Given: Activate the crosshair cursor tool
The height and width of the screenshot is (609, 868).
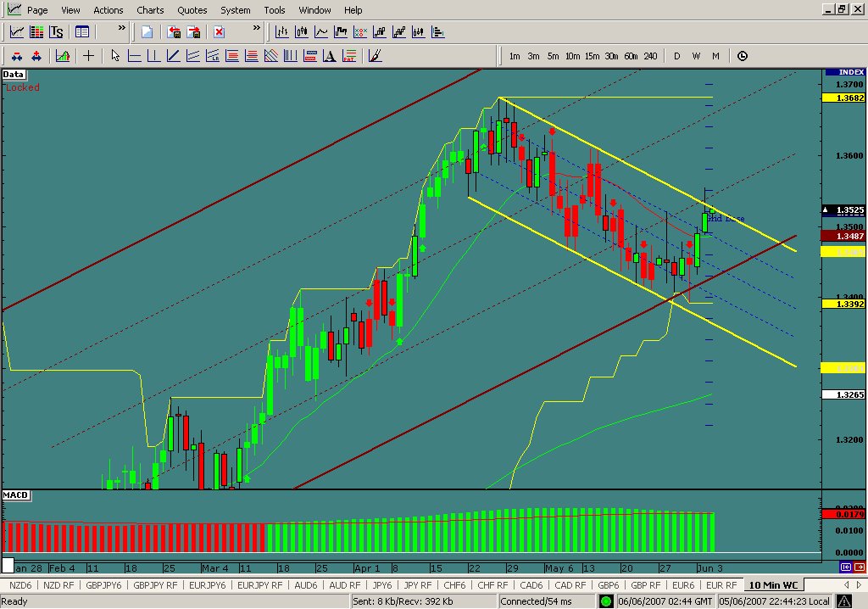Looking at the screenshot, I should tap(88, 56).
